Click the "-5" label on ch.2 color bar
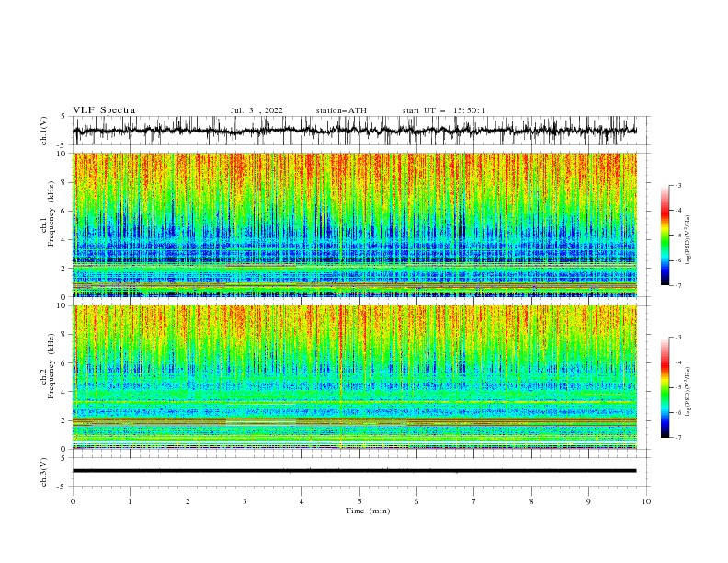This screenshot has width=728, height=563. pyautogui.click(x=678, y=387)
